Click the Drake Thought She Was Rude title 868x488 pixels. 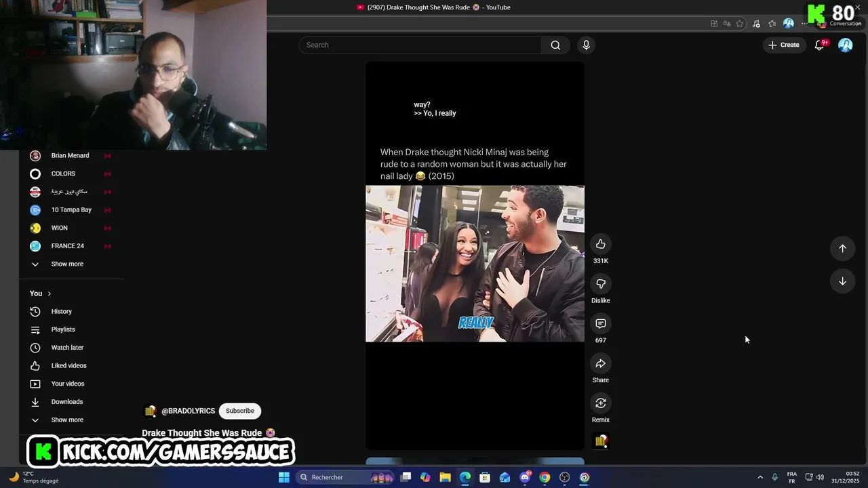pyautogui.click(x=208, y=433)
